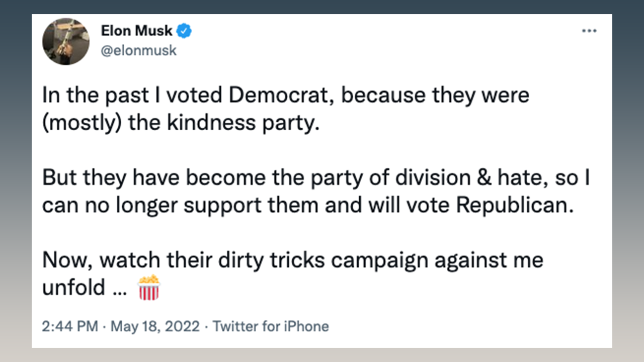Image resolution: width=644 pixels, height=362 pixels.
Task: Click the popcorn emoji in the tweet
Action: click(x=148, y=288)
